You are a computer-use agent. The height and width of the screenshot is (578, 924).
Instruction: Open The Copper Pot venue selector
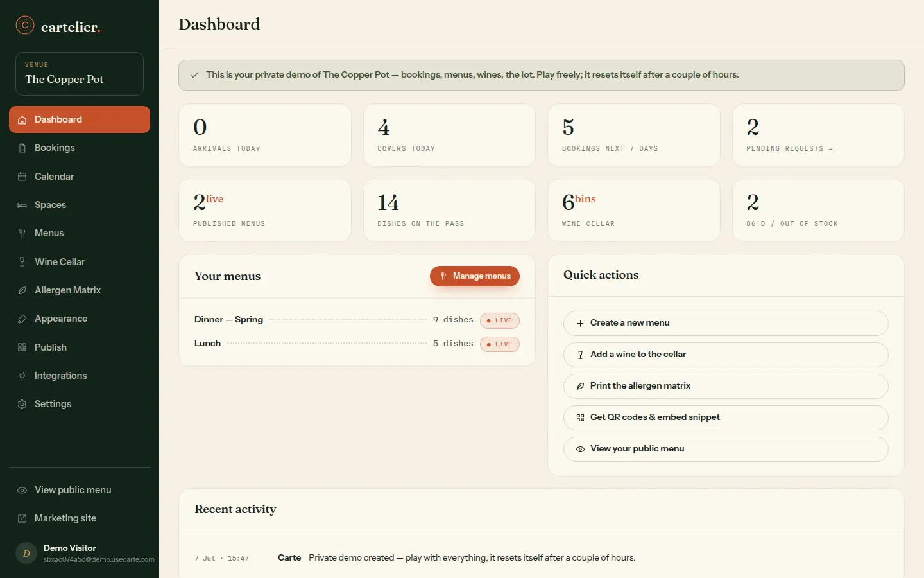pos(80,74)
